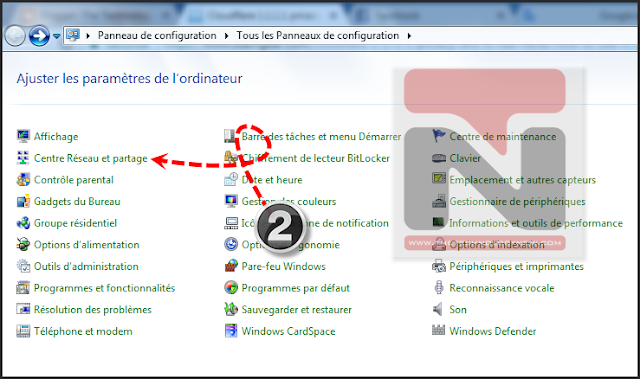Image resolution: width=640 pixels, height=379 pixels.
Task: Open Affichage settings link
Action: coord(56,136)
